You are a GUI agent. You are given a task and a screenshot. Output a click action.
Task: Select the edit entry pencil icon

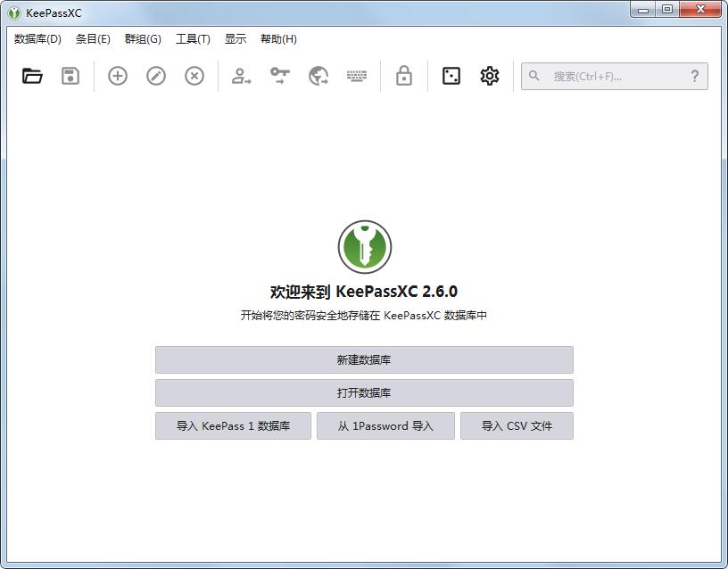pyautogui.click(x=155, y=76)
